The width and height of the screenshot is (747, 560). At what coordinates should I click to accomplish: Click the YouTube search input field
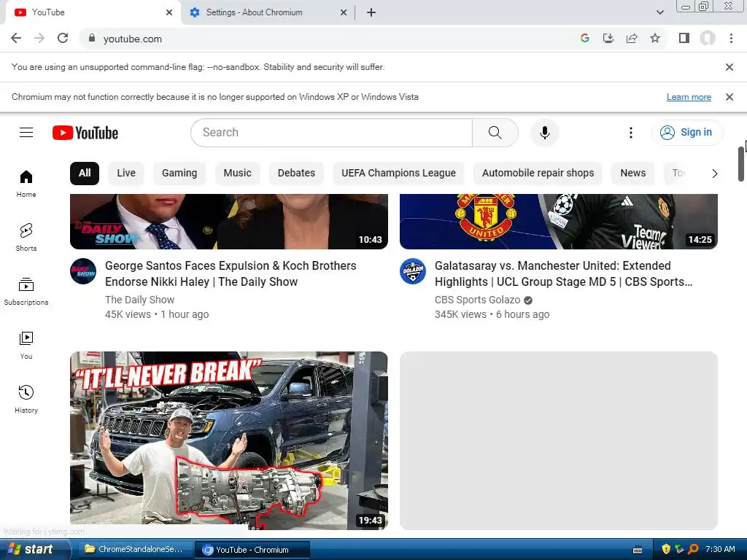pyautogui.click(x=332, y=133)
